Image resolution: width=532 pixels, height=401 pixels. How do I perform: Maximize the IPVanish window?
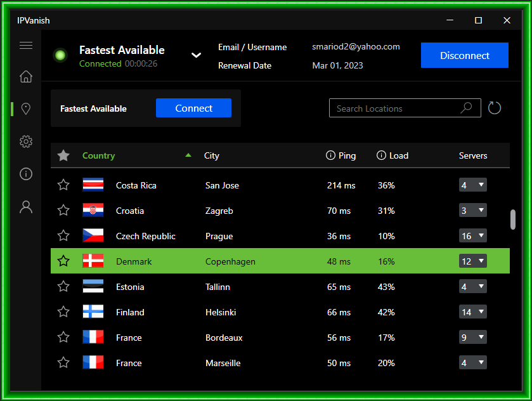(478, 20)
